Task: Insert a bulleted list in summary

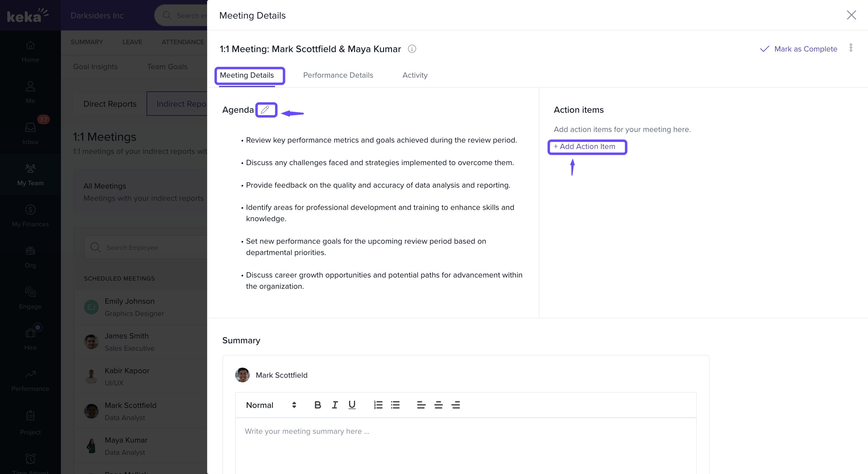Action: [395, 405]
